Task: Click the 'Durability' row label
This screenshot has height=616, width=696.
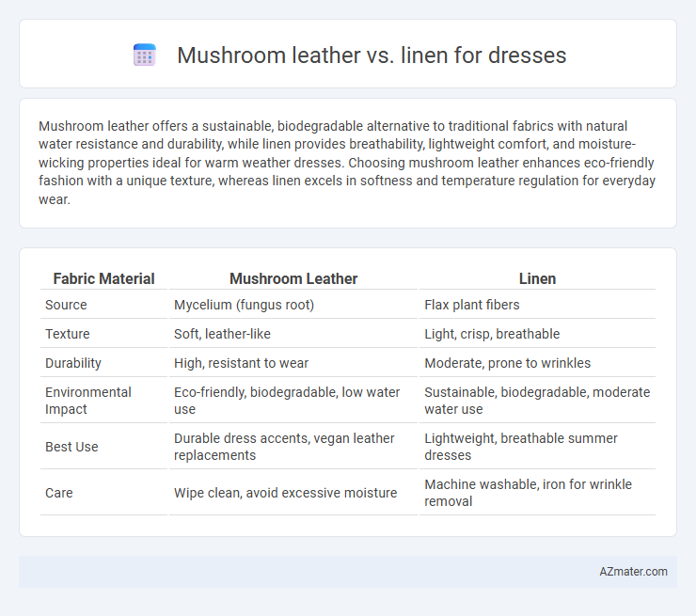Action: point(73,363)
